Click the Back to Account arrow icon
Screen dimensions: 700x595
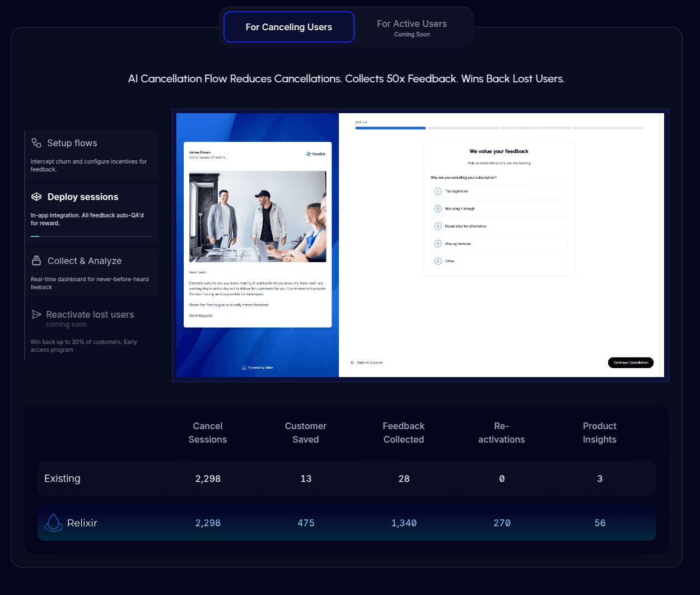click(x=352, y=362)
